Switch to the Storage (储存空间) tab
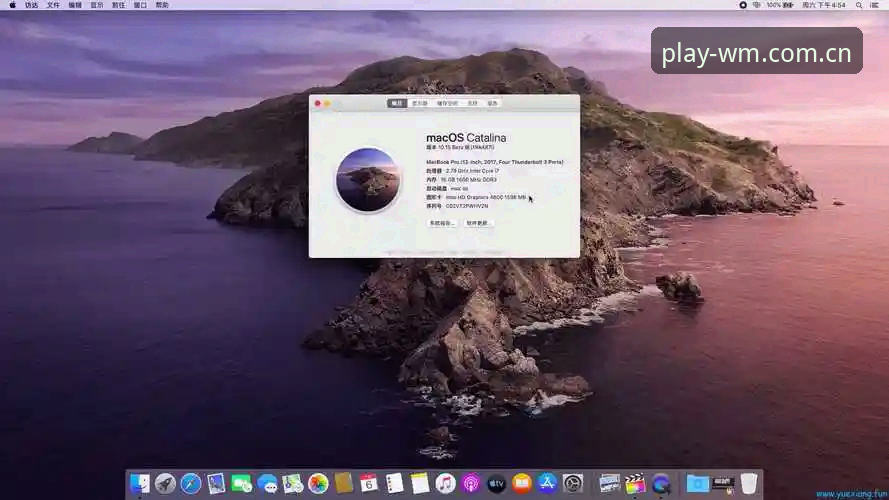 447,103
